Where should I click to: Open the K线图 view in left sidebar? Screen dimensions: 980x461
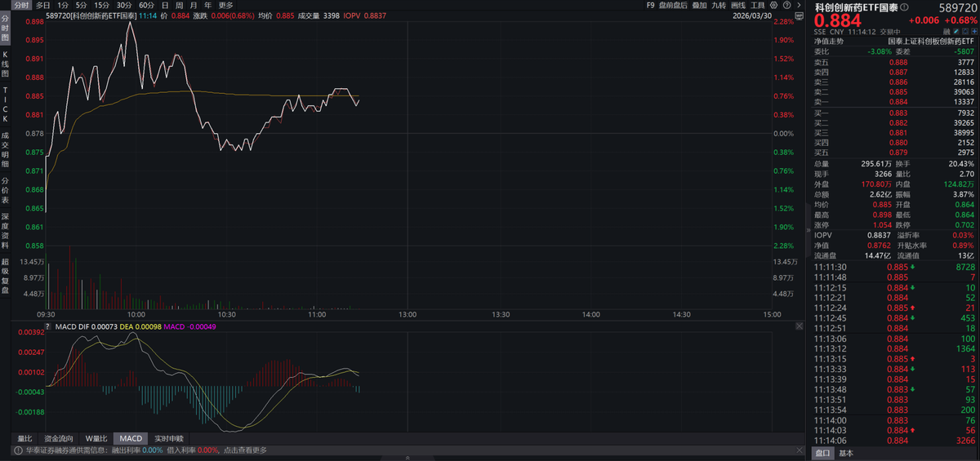tap(5, 63)
